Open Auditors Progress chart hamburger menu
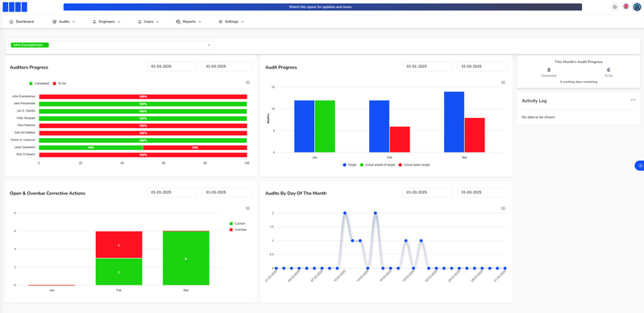The height and width of the screenshot is (313, 644). click(x=247, y=82)
